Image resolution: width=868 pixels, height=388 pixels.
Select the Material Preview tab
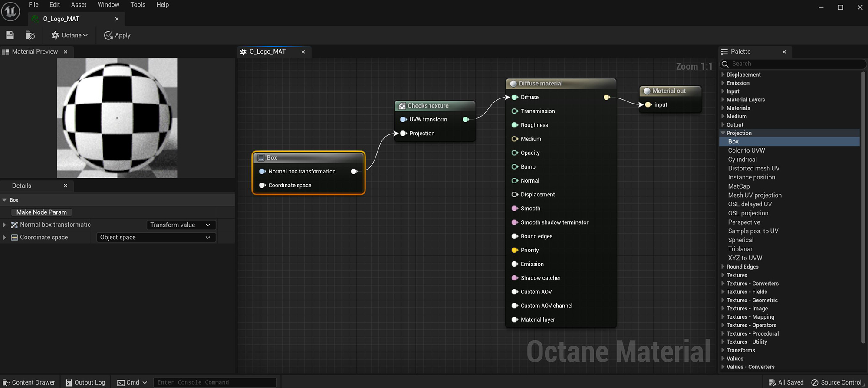click(x=35, y=52)
